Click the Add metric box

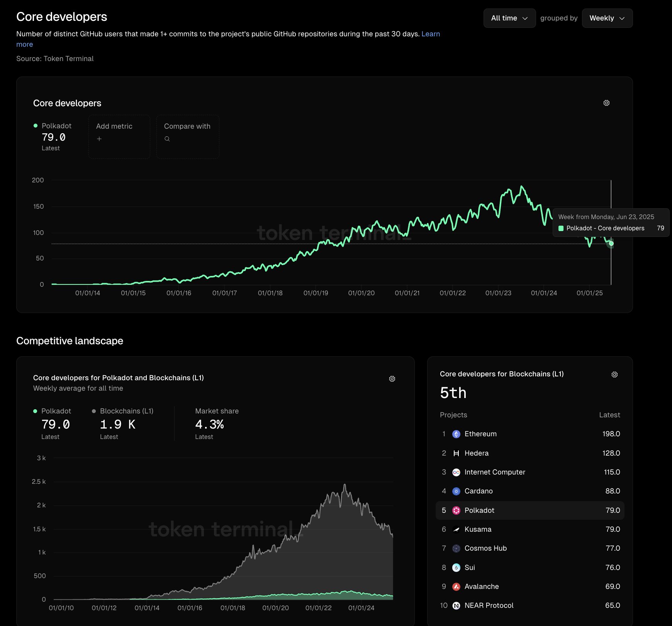coord(119,137)
